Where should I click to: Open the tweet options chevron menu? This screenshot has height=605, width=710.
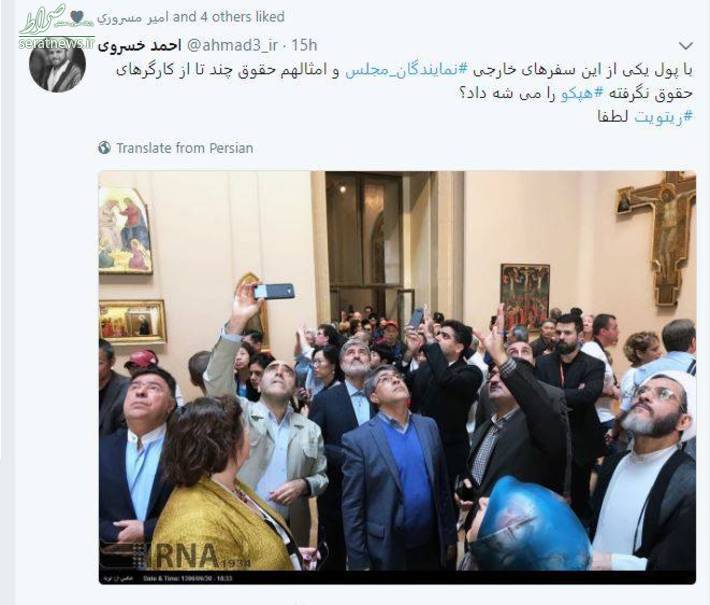tap(686, 45)
